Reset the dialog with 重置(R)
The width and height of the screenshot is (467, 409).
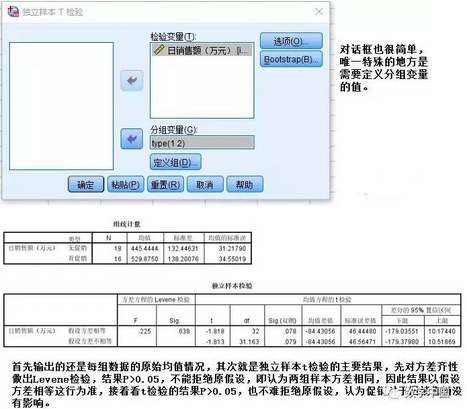pyautogui.click(x=165, y=184)
